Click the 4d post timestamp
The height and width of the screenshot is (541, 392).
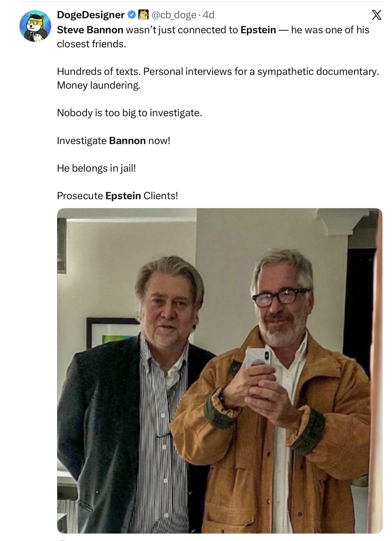(x=208, y=15)
